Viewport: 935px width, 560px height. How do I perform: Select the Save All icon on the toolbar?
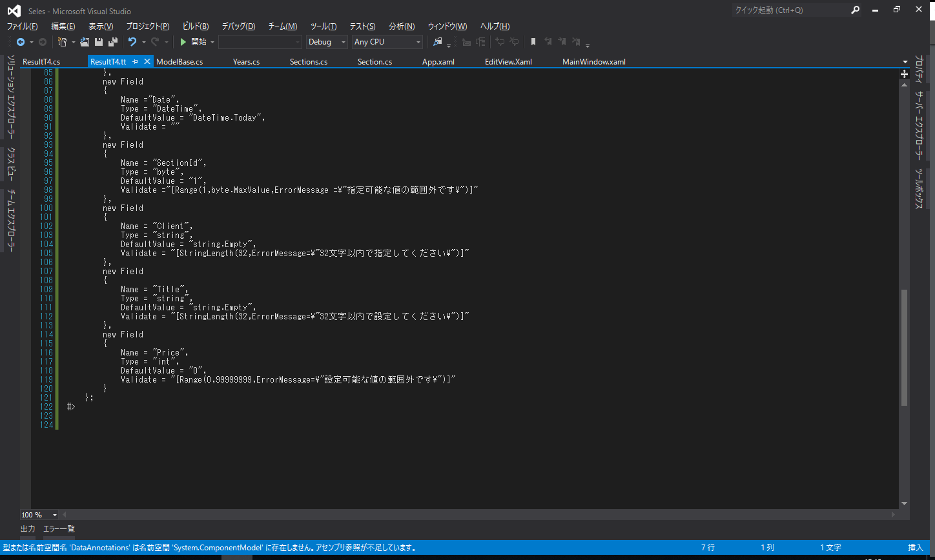click(112, 41)
